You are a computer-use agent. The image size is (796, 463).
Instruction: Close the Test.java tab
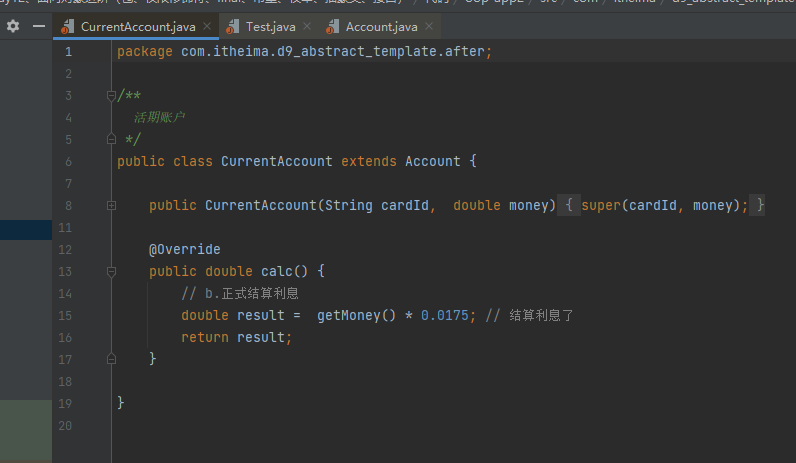click(306, 27)
